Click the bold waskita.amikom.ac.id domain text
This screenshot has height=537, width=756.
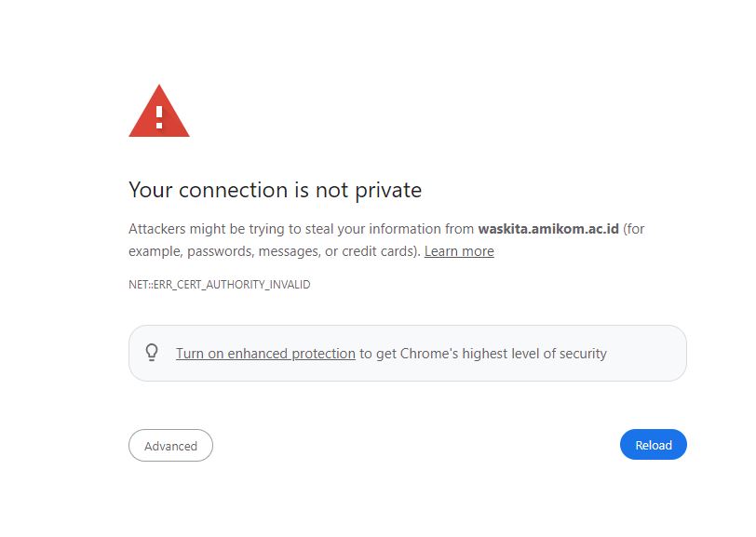click(x=547, y=229)
